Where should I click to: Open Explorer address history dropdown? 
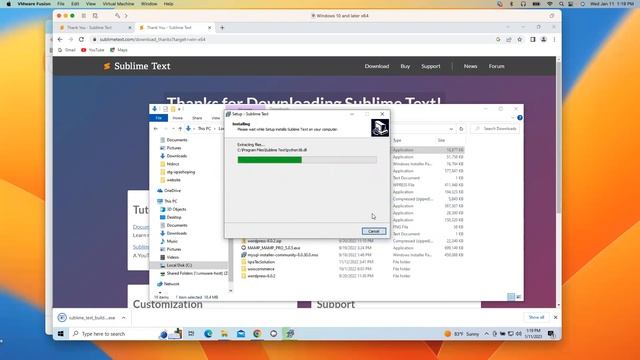coord(451,129)
